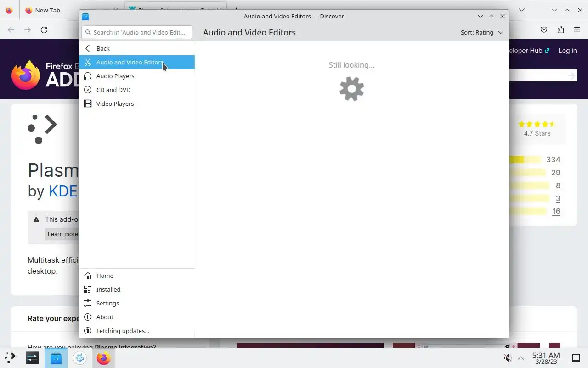588x368 pixels.
Task: Open Home page in Discover
Action: pyautogui.click(x=137, y=276)
